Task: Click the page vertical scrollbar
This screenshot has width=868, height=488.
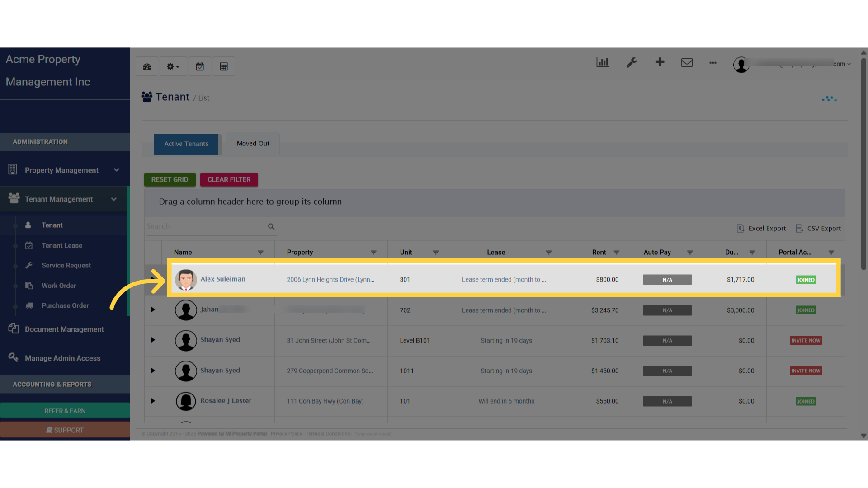Action: tap(863, 164)
